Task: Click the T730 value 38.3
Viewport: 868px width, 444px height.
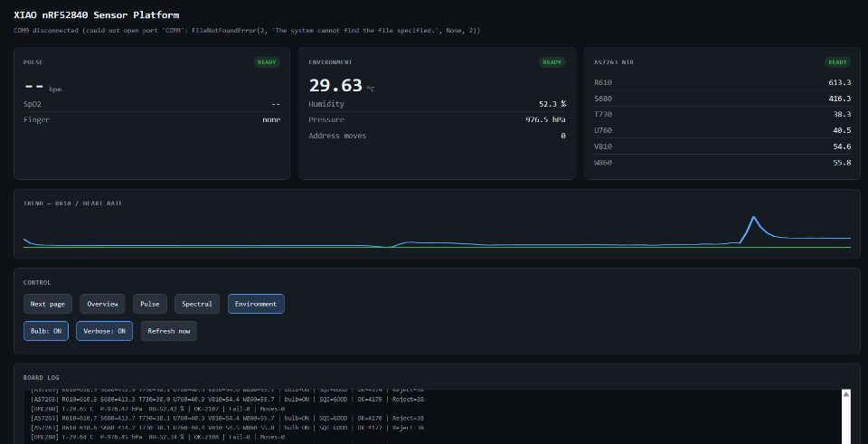Action: [842, 114]
